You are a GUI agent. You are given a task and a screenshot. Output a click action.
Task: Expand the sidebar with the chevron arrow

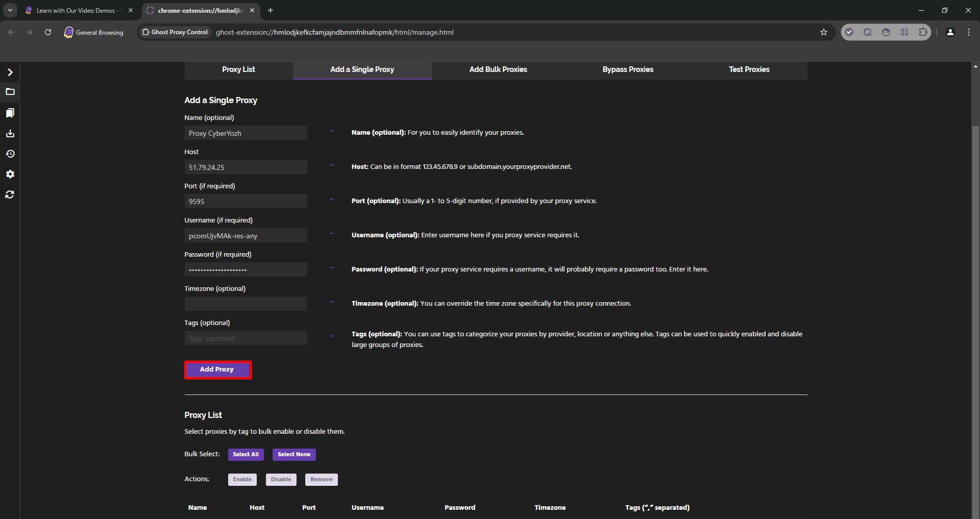coord(10,72)
